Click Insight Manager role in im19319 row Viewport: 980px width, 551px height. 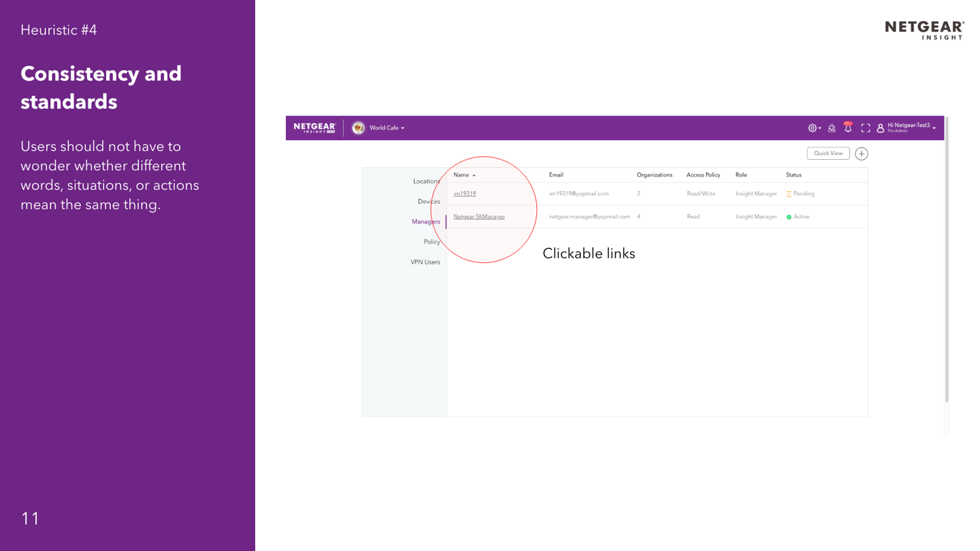pyautogui.click(x=756, y=194)
